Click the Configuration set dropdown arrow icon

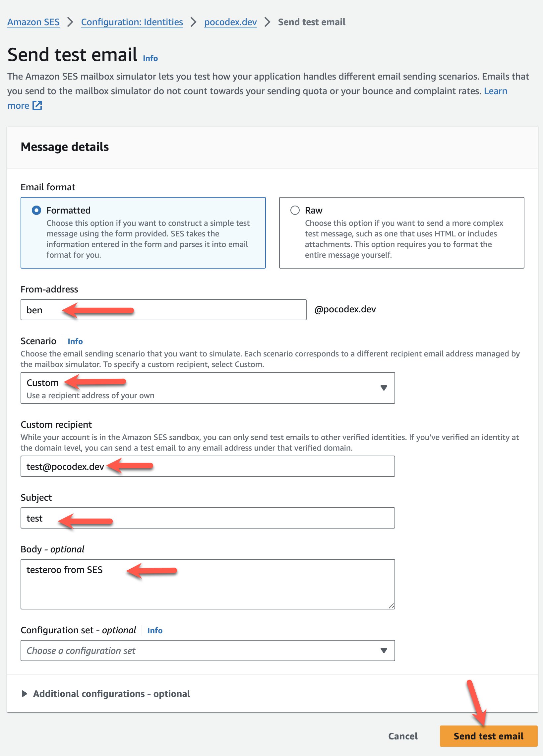tap(383, 650)
